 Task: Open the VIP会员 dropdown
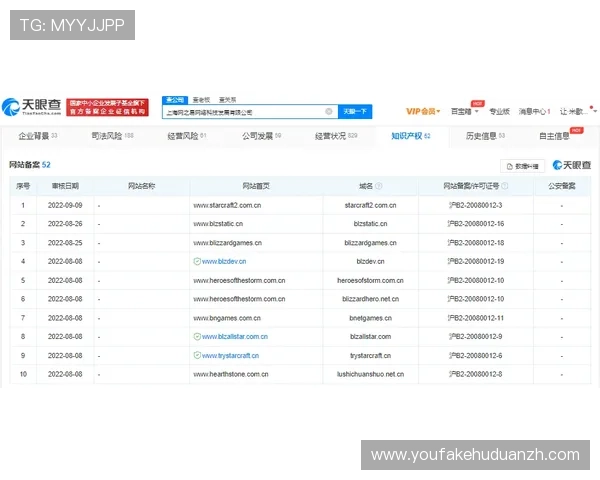pos(423,111)
